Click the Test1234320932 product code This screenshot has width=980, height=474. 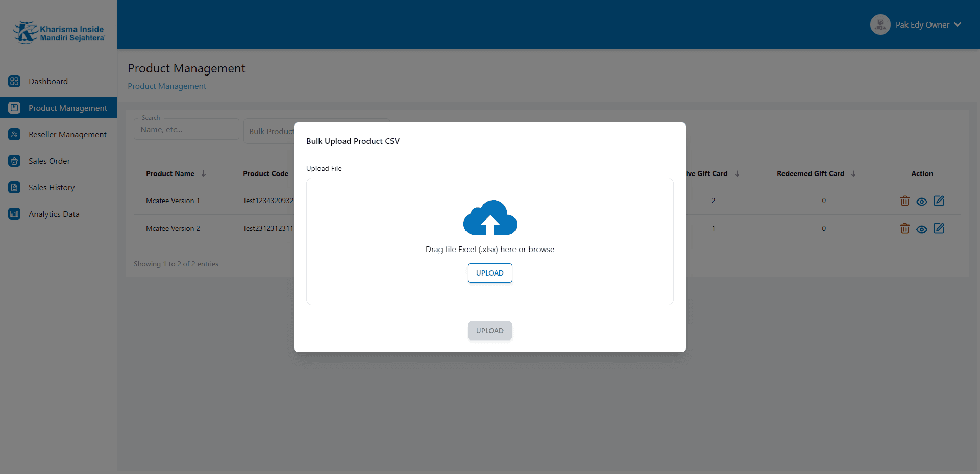pyautogui.click(x=268, y=201)
